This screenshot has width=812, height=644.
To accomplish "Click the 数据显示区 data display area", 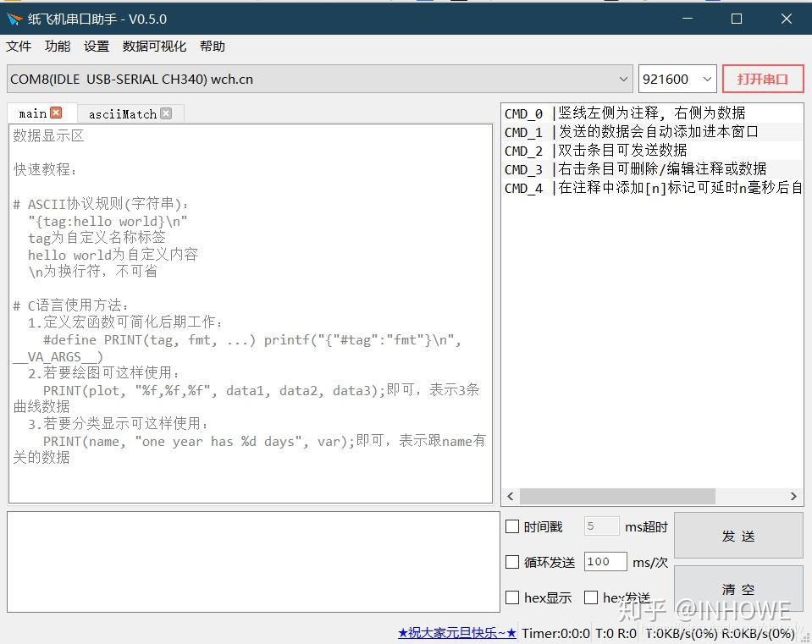I will [251, 313].
